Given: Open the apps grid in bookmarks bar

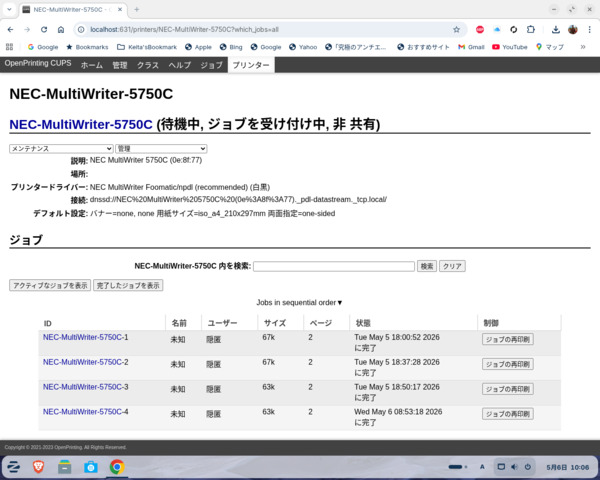Looking at the screenshot, I should (10, 47).
